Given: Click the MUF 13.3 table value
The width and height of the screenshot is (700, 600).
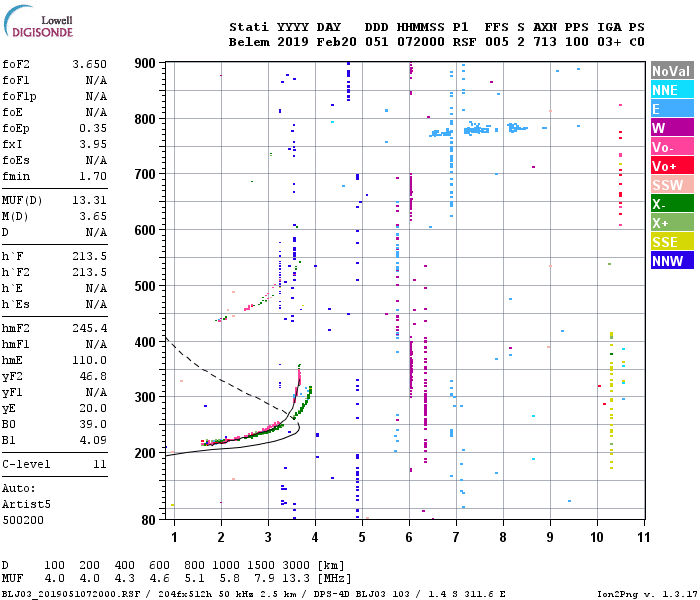Looking at the screenshot, I should click(296, 579).
